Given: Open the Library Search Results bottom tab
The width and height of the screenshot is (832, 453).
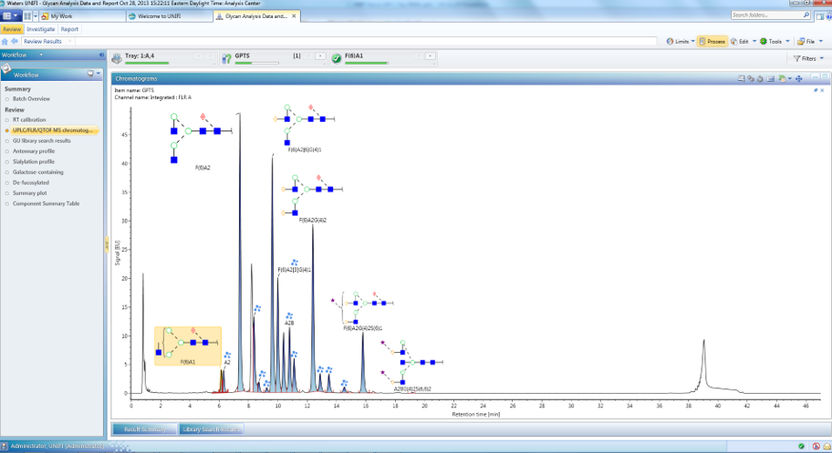Looking at the screenshot, I should tap(211, 429).
